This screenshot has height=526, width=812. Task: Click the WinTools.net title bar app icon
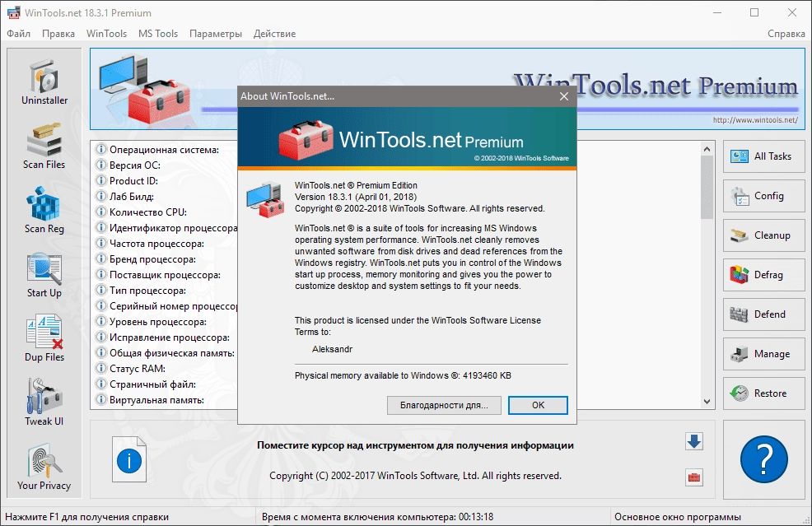click(x=13, y=12)
